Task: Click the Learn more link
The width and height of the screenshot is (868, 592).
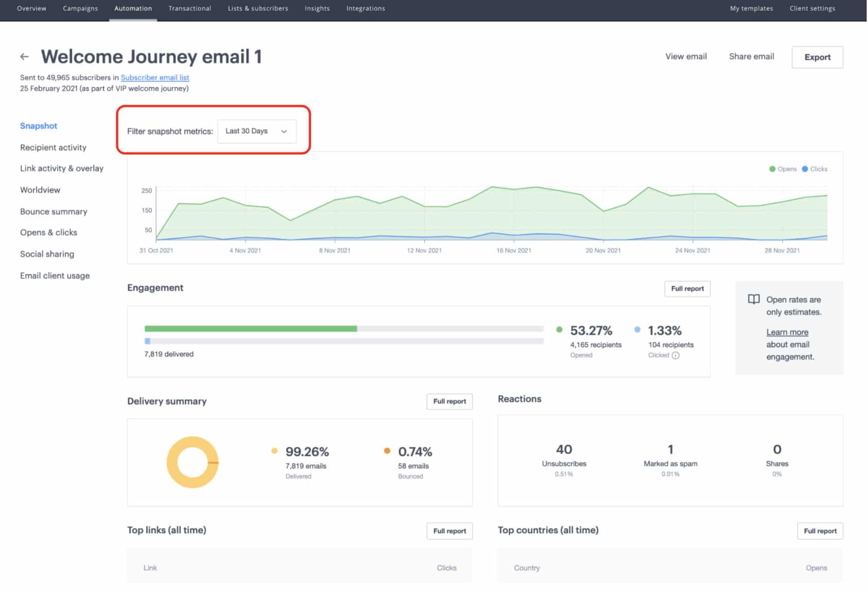Action: coord(787,332)
